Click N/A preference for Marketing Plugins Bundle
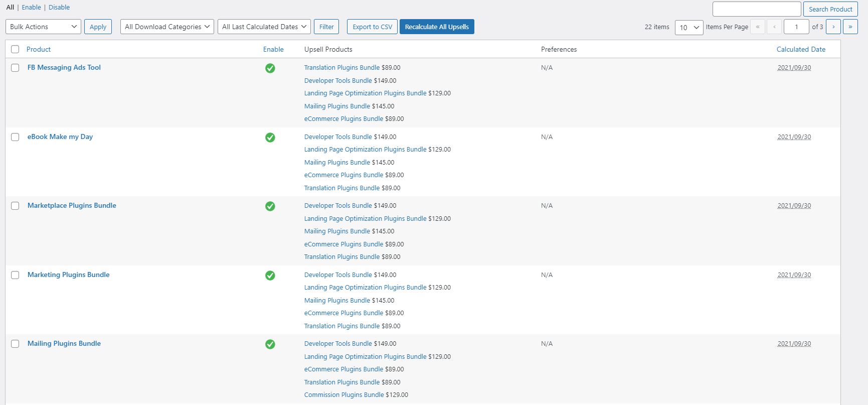 [x=547, y=275]
